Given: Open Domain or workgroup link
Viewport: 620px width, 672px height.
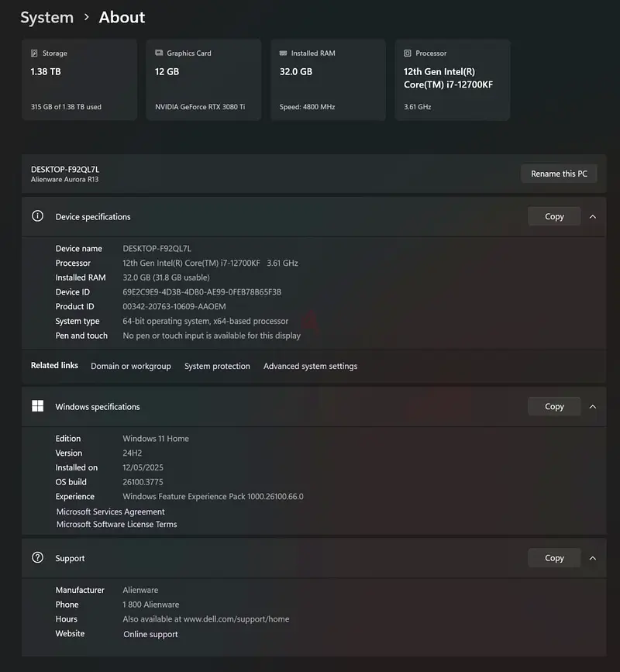Looking at the screenshot, I should pos(131,366).
